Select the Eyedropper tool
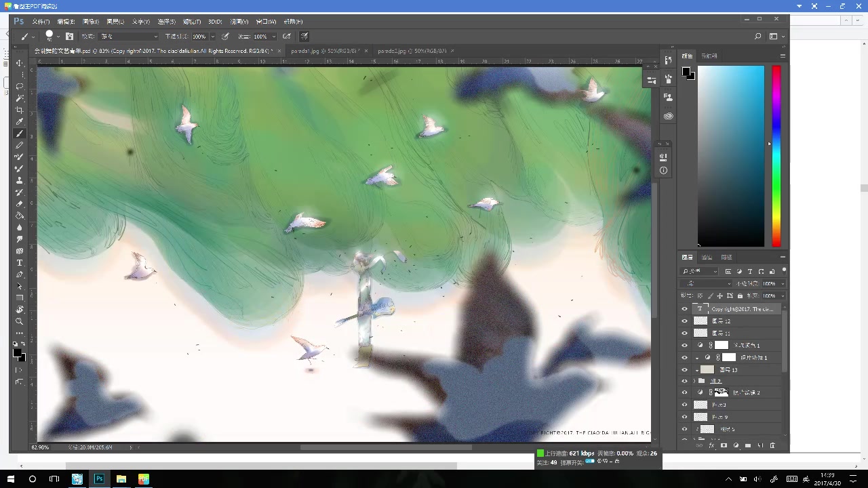Viewport: 868px width, 488px height. (x=20, y=121)
